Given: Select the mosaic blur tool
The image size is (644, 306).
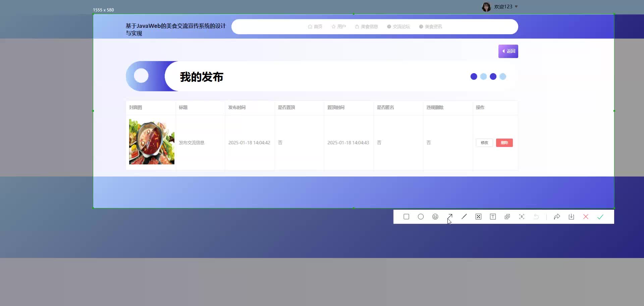Looking at the screenshot, I should coord(478,217).
